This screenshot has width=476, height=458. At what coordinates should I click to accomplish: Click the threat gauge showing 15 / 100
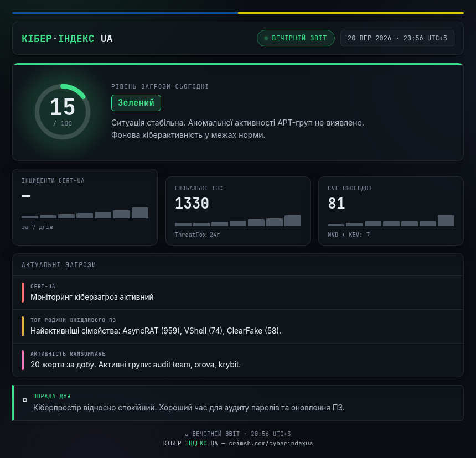point(63,112)
